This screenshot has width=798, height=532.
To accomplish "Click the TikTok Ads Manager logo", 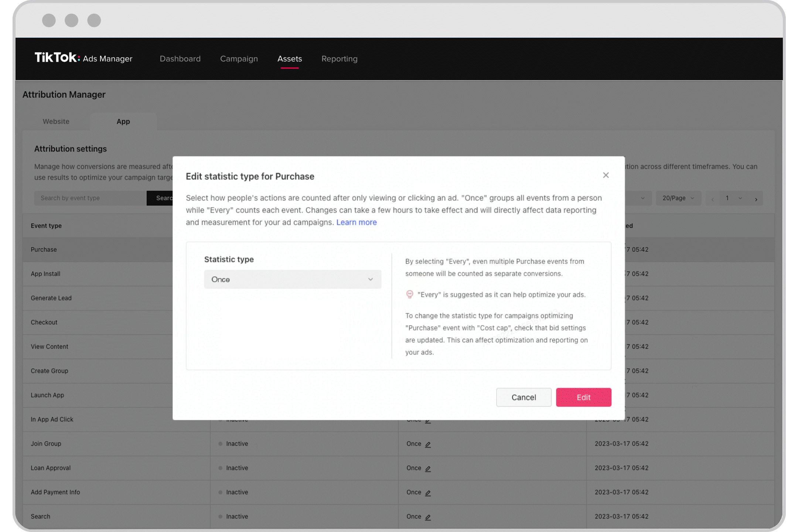I will 83,58.
